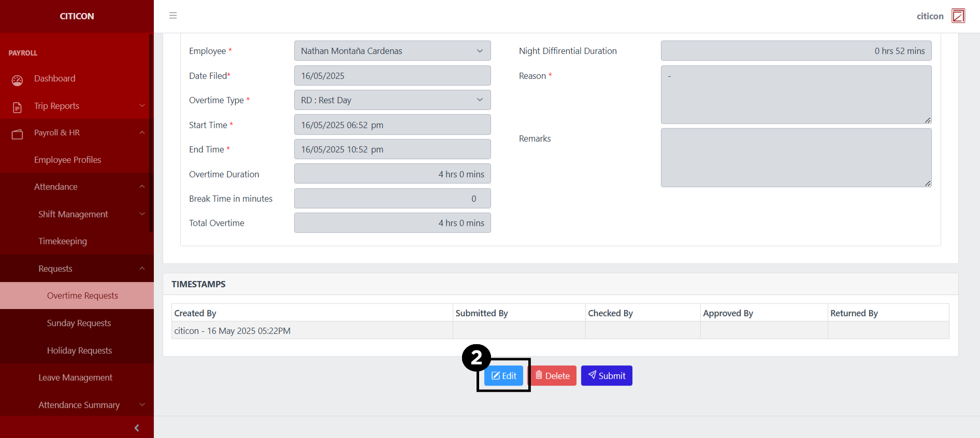Click the Start Time field
The image size is (980, 438).
pos(392,125)
